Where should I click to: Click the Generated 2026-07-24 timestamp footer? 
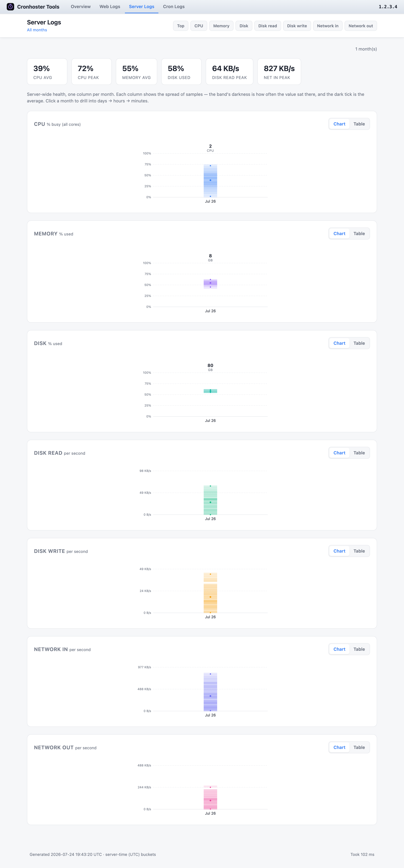(93, 854)
